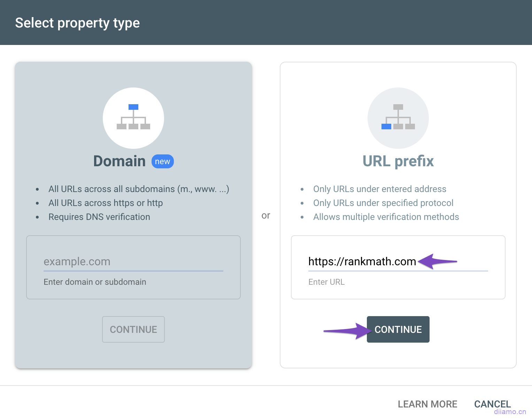Click CONTINUE under the Domain card

click(133, 329)
